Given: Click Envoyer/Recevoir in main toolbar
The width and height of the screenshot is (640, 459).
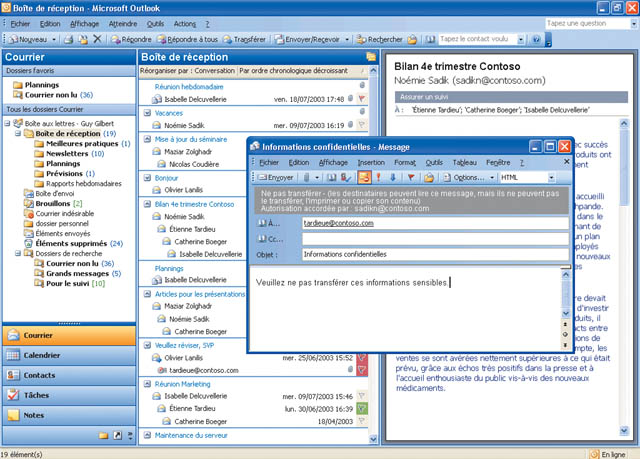Looking at the screenshot, I should pyautogui.click(x=308, y=39).
